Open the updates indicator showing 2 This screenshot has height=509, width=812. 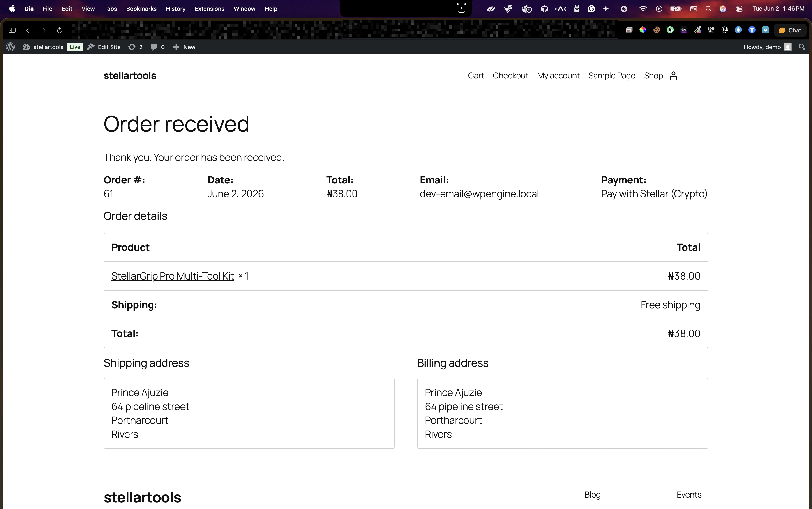coord(135,47)
